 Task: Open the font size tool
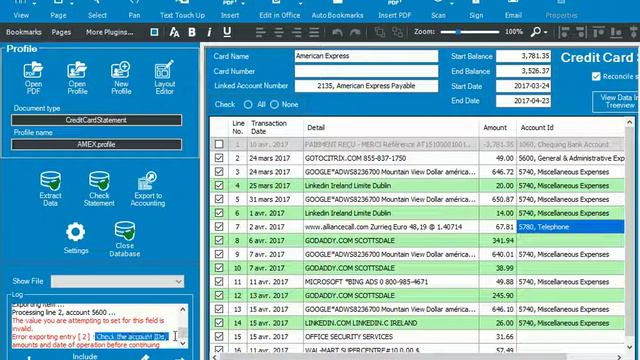174,32
